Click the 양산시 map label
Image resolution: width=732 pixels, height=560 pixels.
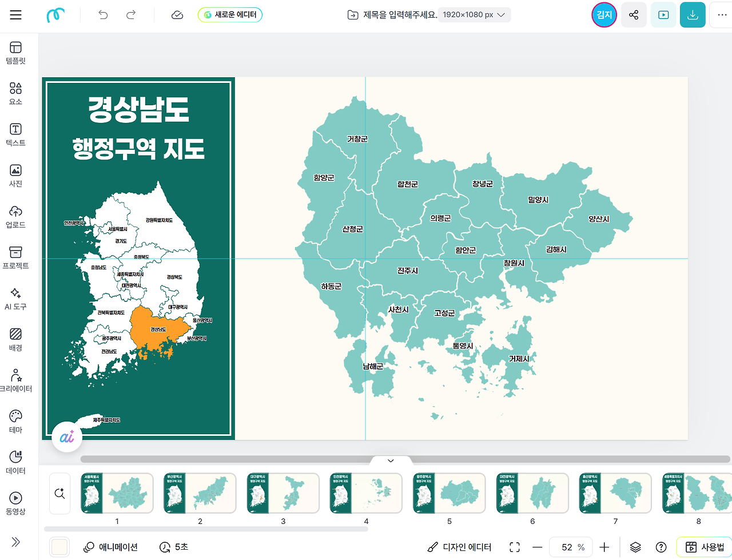[599, 219]
